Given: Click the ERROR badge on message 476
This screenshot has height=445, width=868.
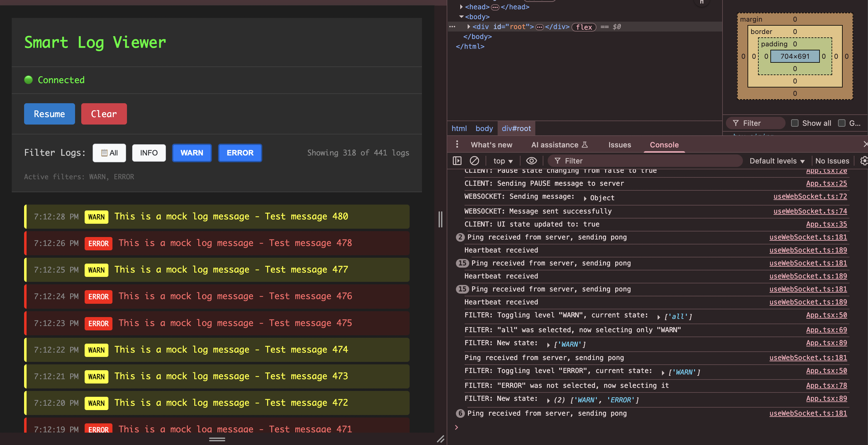Looking at the screenshot, I should click(99, 297).
